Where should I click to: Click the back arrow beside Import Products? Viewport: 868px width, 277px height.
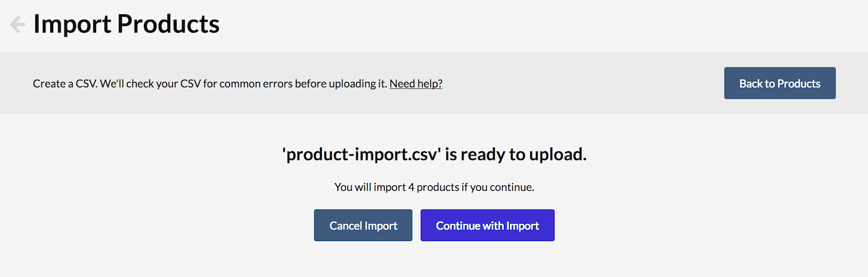click(x=17, y=25)
